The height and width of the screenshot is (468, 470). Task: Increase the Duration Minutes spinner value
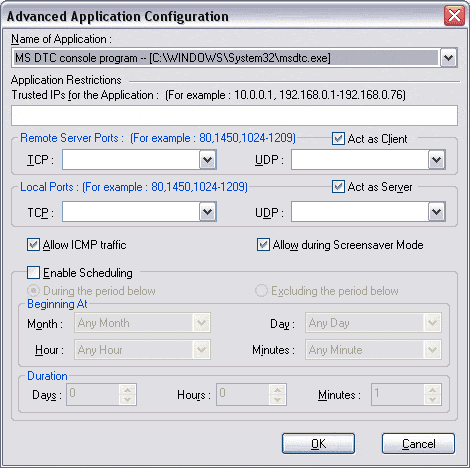point(433,389)
